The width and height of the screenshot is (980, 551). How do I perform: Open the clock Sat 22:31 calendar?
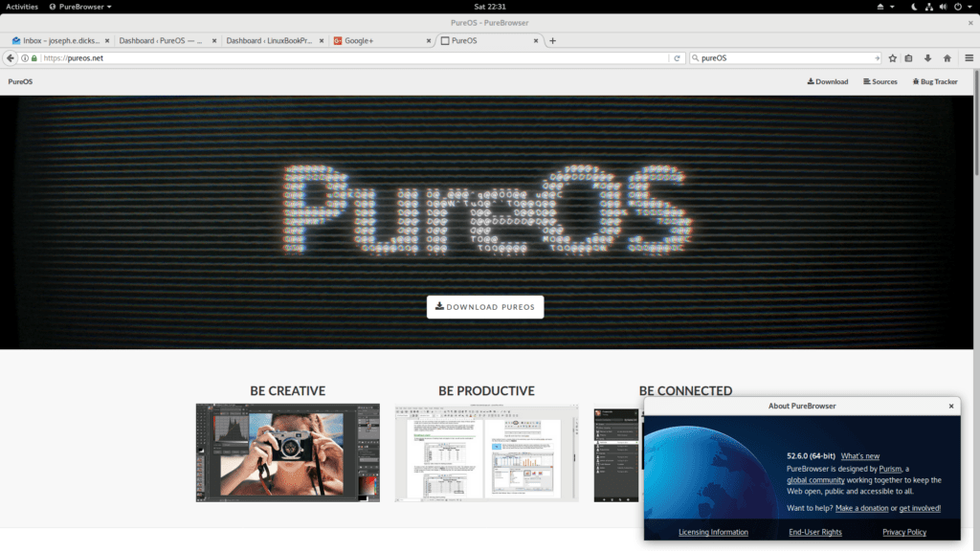coord(490,7)
